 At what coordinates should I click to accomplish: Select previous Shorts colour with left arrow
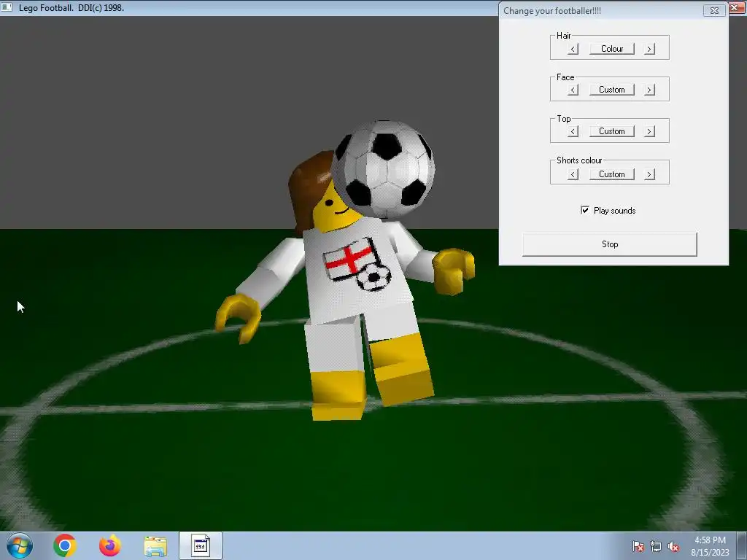[573, 174]
